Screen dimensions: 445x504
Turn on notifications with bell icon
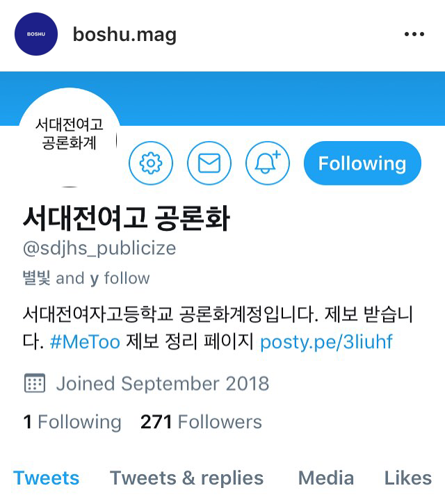268,163
